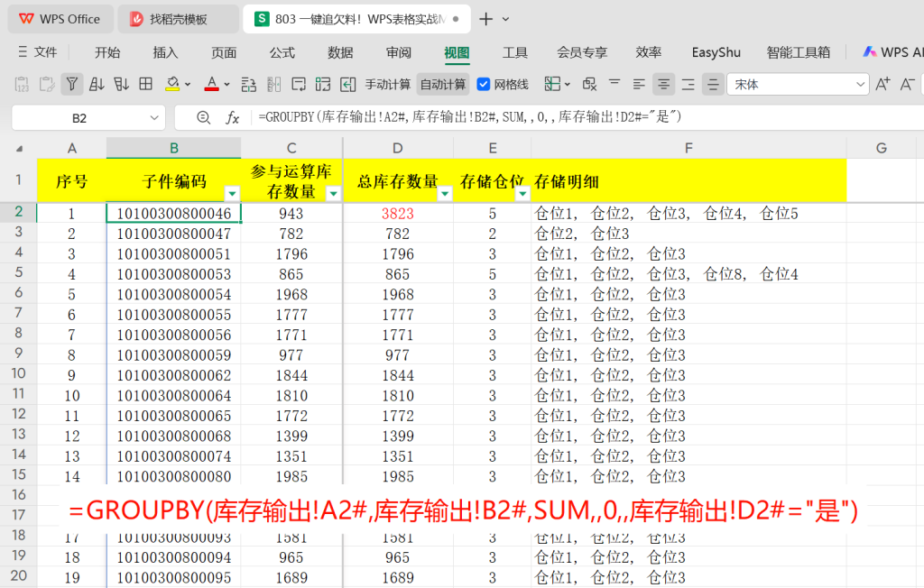924x588 pixels.
Task: Select 自动计算 automatic calculation
Action: coord(442,85)
